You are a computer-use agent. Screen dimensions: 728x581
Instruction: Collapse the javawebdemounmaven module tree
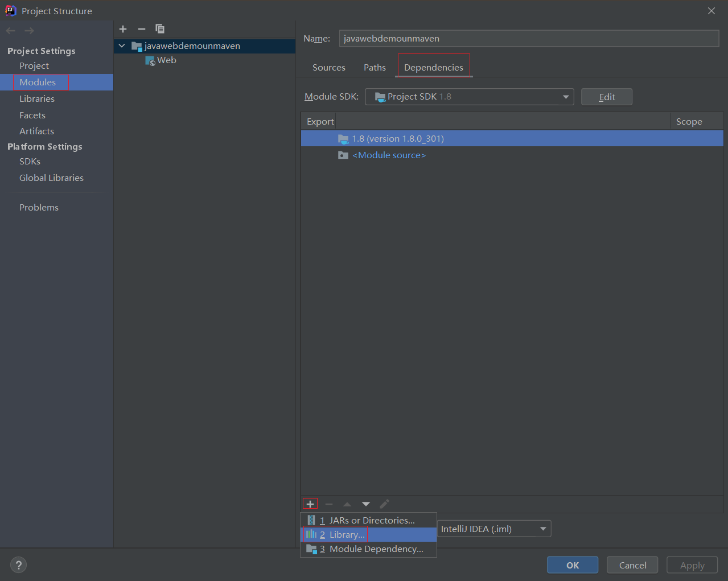[x=122, y=46]
